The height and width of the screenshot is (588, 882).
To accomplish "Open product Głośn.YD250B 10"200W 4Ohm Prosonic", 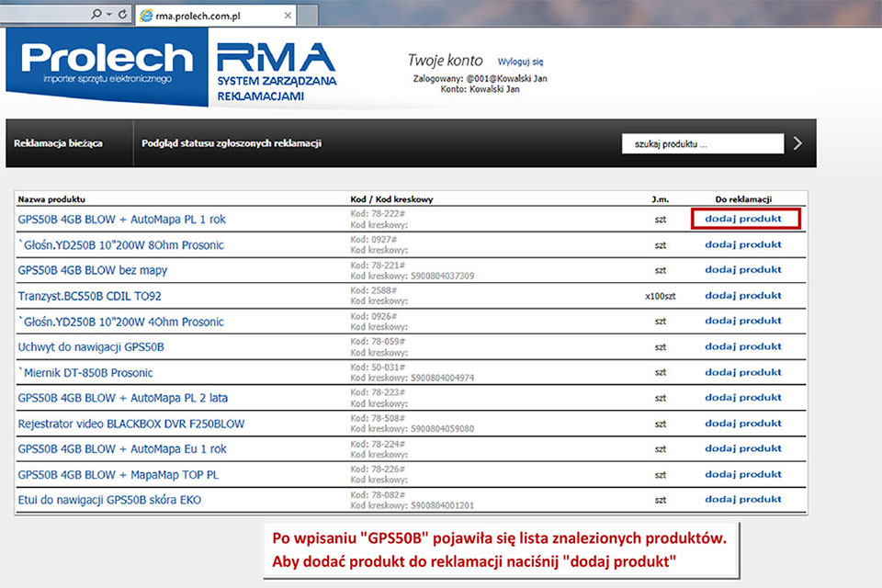I will click(x=121, y=322).
